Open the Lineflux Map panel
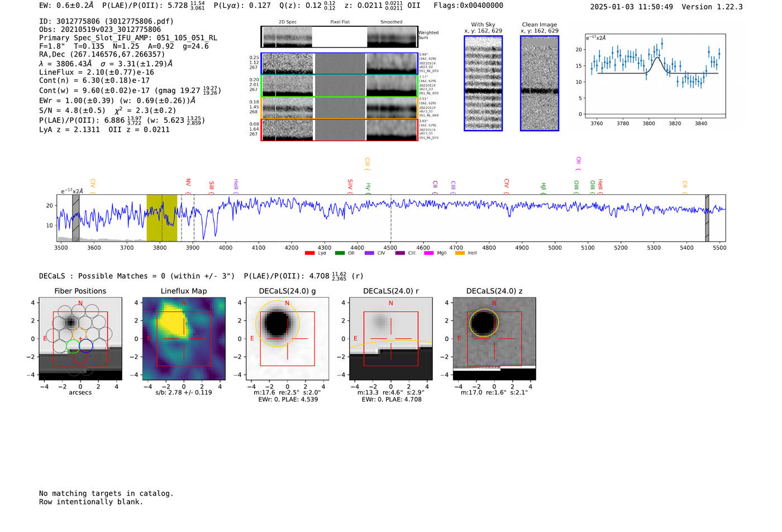 point(184,339)
